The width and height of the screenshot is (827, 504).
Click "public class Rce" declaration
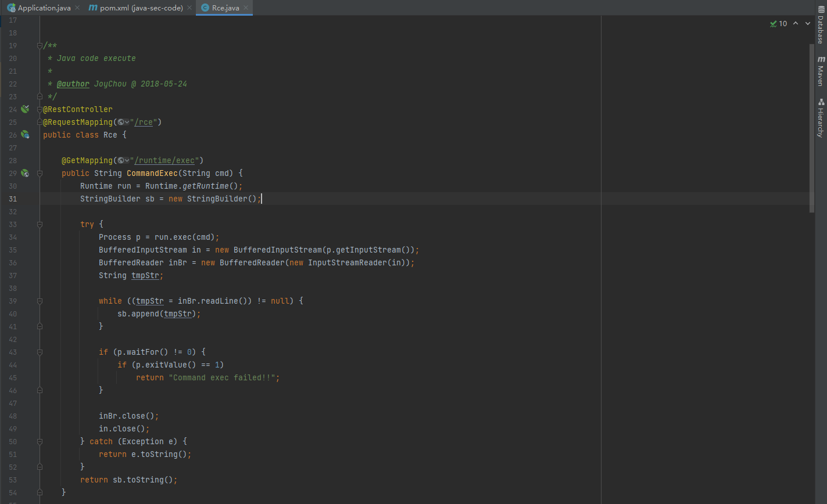[x=80, y=135]
